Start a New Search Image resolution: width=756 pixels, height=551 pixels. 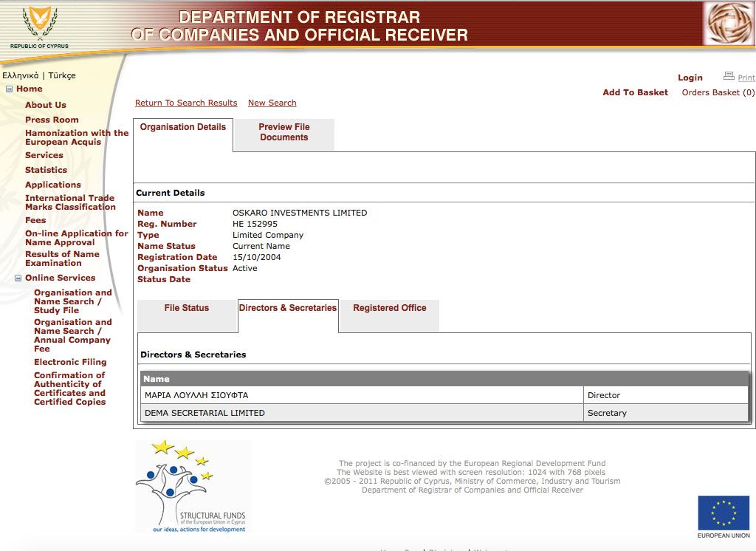point(272,103)
